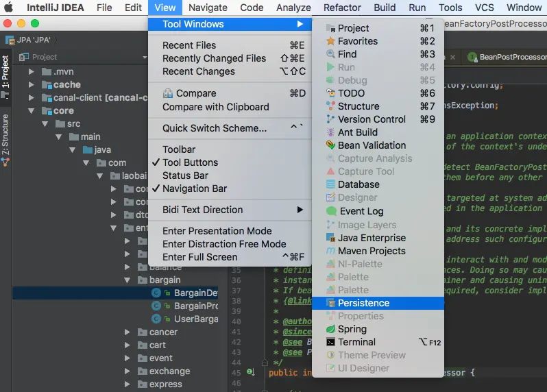
Task: Choose Compare with Clipboard
Action: coord(230,107)
